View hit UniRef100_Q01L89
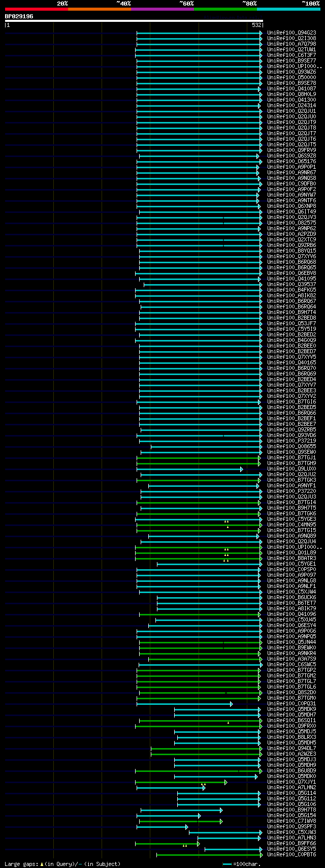Screen dimensions: 325x868 [x=291, y=552]
